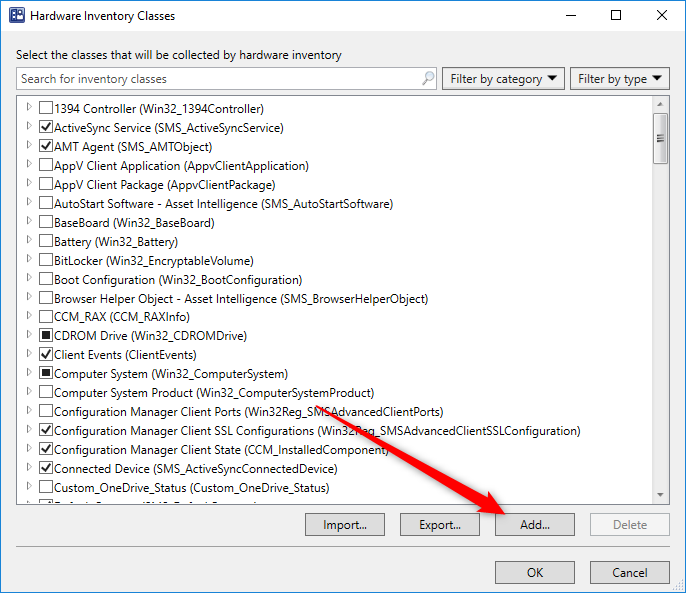The height and width of the screenshot is (593, 686).
Task: Click the scrollbar down arrow
Action: [660, 495]
